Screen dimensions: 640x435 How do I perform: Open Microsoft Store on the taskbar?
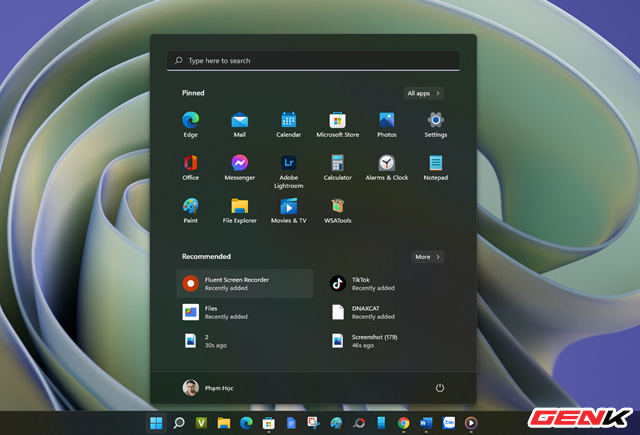pos(269,423)
